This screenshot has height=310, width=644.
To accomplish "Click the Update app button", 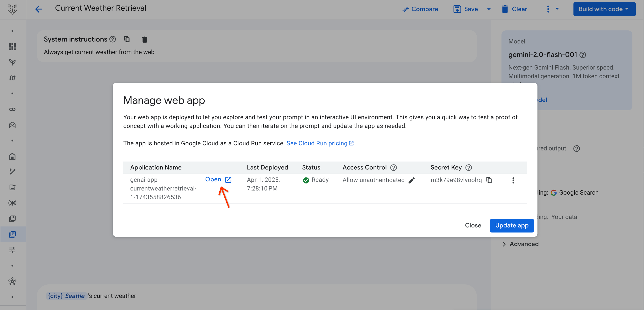I will pos(512,225).
